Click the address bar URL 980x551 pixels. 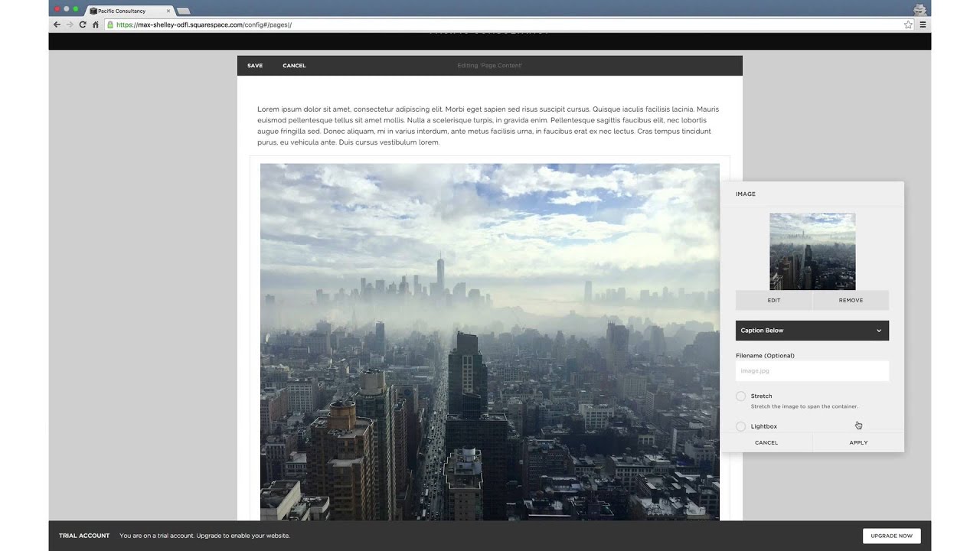pos(204,24)
